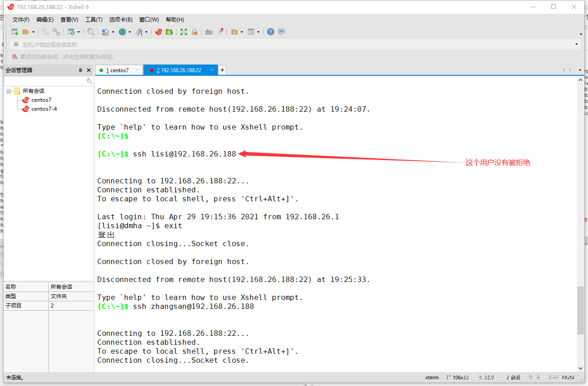Click the New session toolbar icon

pos(15,32)
